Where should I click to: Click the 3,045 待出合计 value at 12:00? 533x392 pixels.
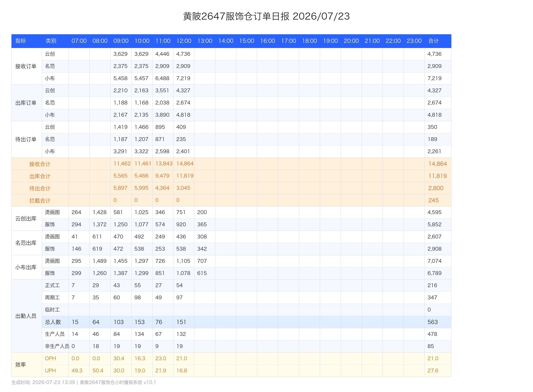183,188
